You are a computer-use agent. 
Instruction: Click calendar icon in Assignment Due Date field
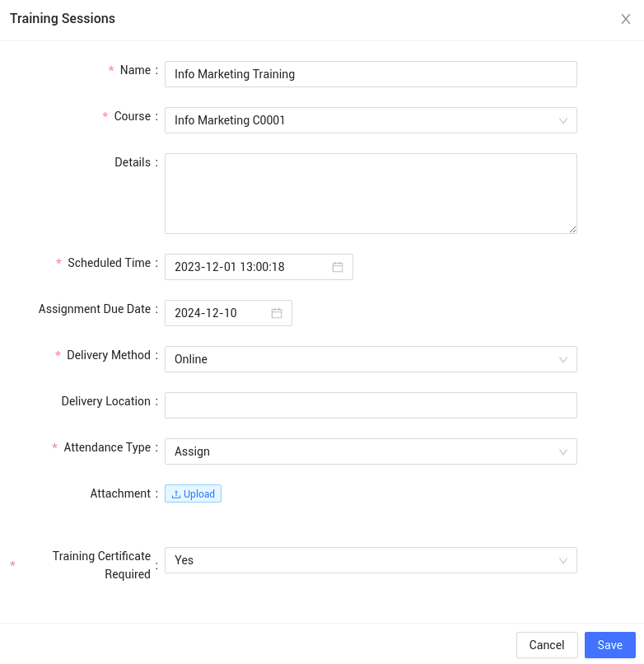[x=277, y=313]
